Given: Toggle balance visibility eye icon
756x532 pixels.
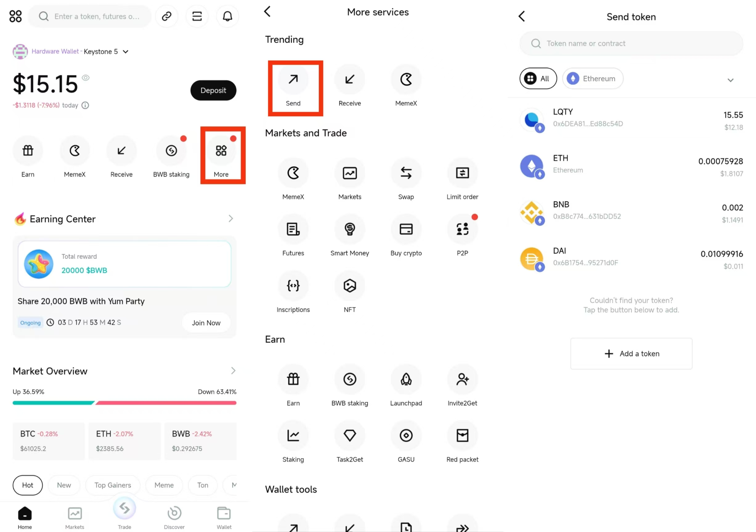Looking at the screenshot, I should click(86, 78).
